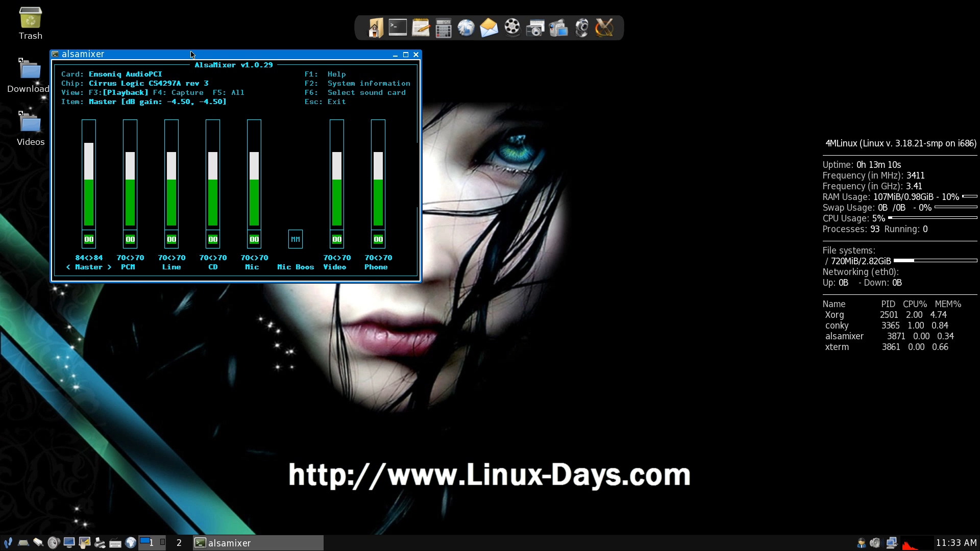Toggle the PCM mute indicator

point(130,239)
